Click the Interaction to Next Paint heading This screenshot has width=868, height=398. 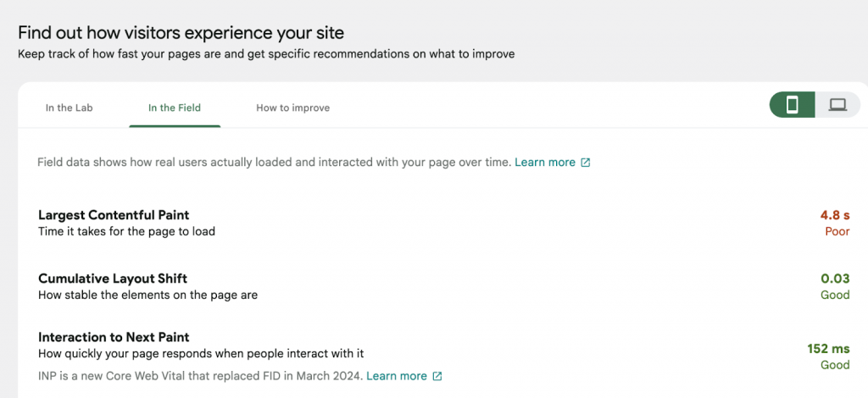tap(114, 337)
